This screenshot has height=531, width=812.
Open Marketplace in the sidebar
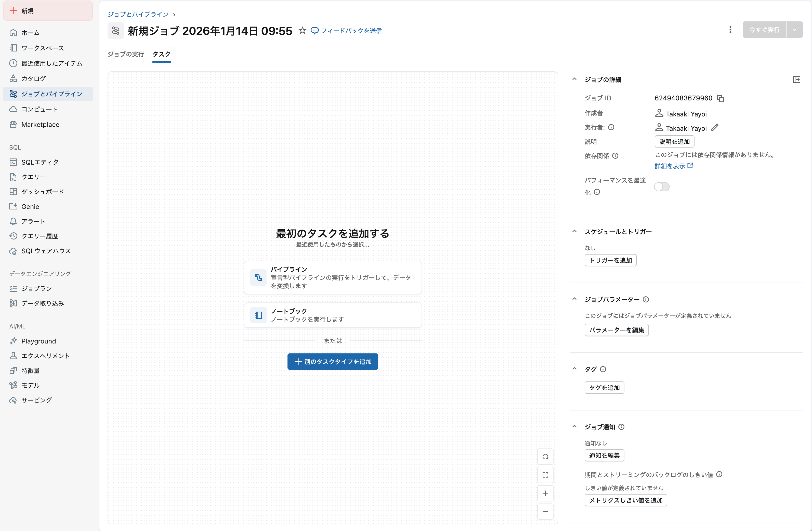tap(40, 125)
